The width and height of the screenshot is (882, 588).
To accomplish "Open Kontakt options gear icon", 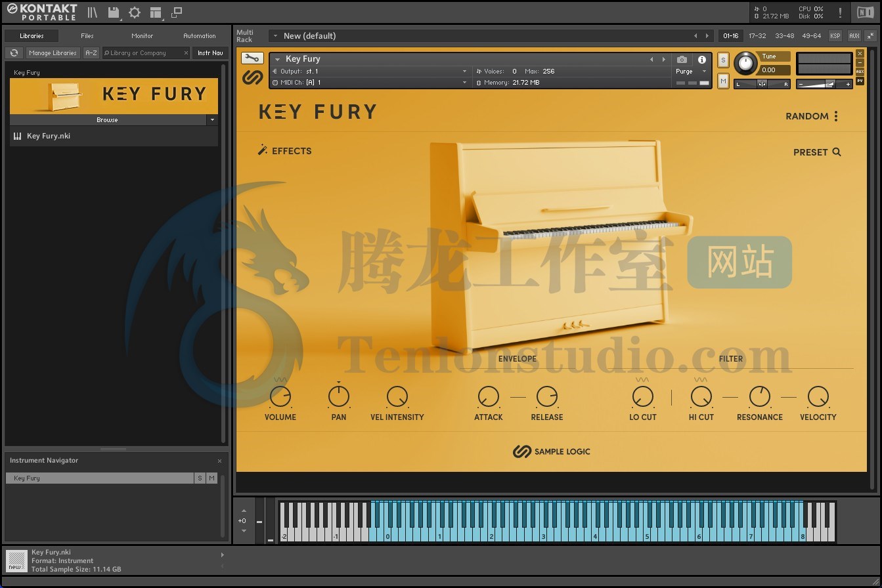I will point(135,12).
